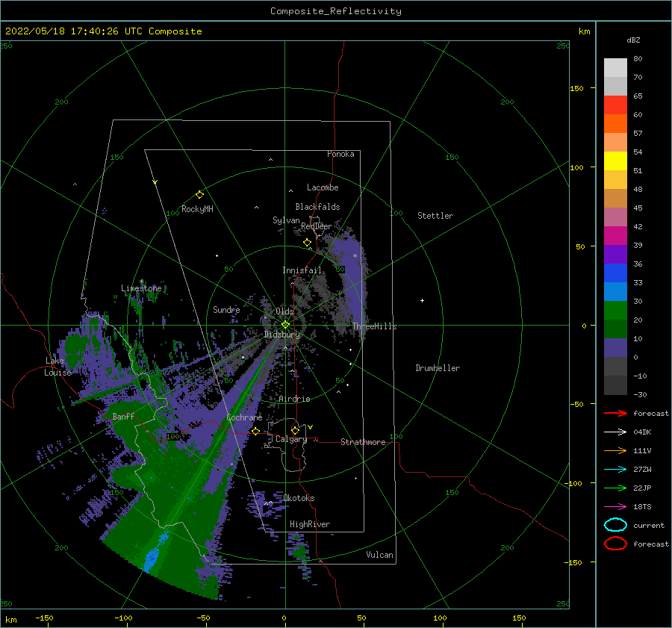Click the red forecast arrow in legend

615,413
